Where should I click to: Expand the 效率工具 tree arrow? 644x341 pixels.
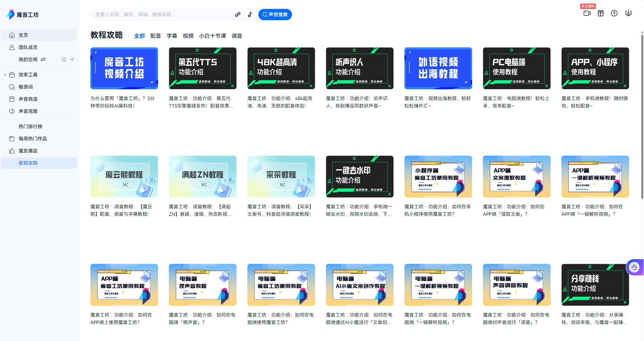(5, 75)
